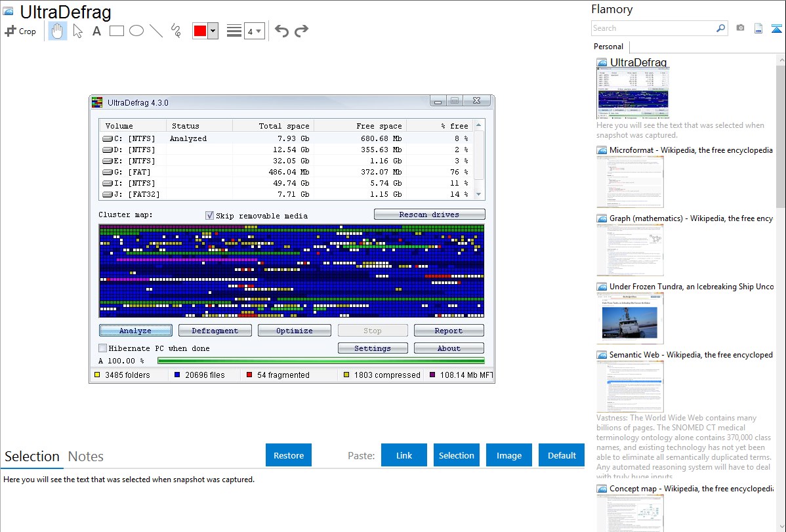Click the Analyze button
786x532 pixels.
tap(135, 331)
